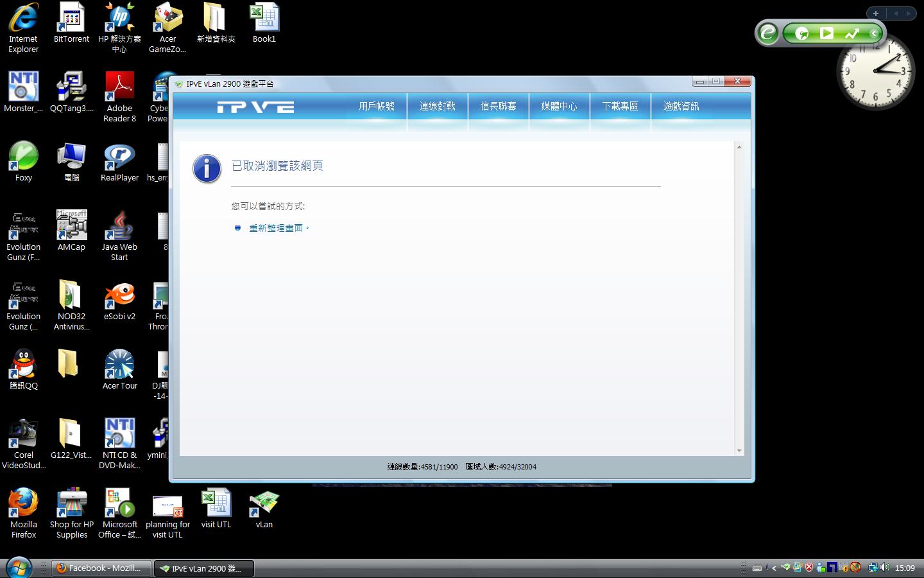Click the analog clock gadget
This screenshot has height=578, width=924.
876,71
